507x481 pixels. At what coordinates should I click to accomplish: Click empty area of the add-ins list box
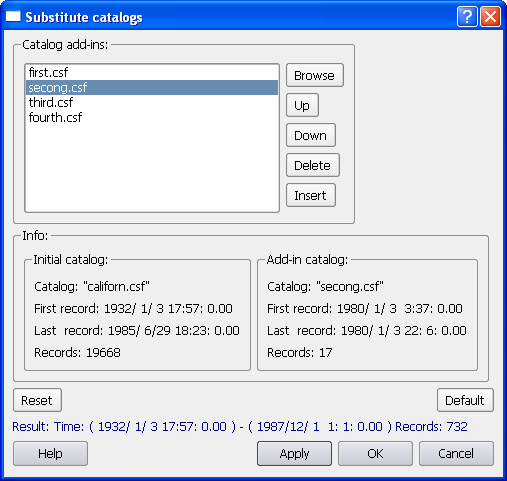pyautogui.click(x=152, y=168)
